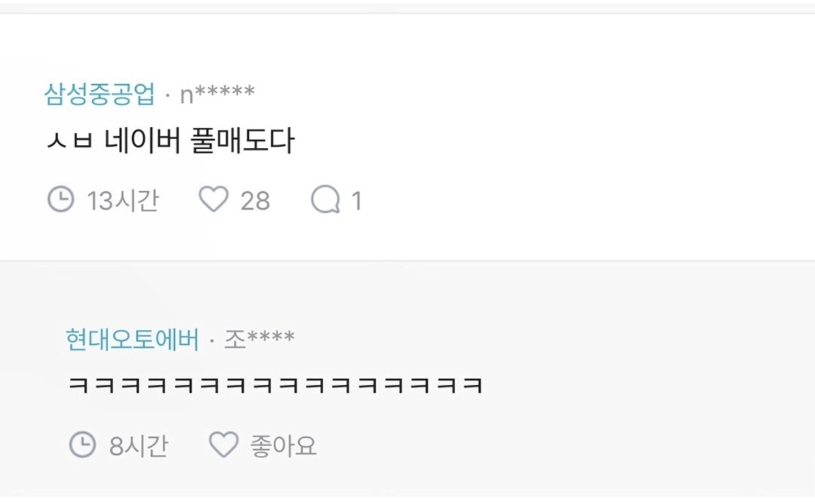This screenshot has height=504, width=815.
Task: Click the gray divider line at top
Action: pos(407,8)
